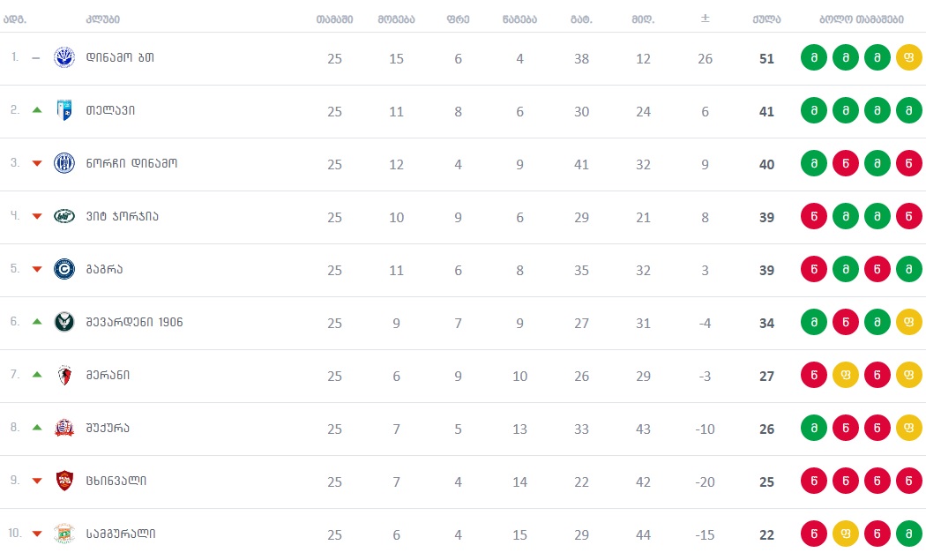Click ცხინვალი's last red loss circle
926x560 pixels.
coord(909,481)
